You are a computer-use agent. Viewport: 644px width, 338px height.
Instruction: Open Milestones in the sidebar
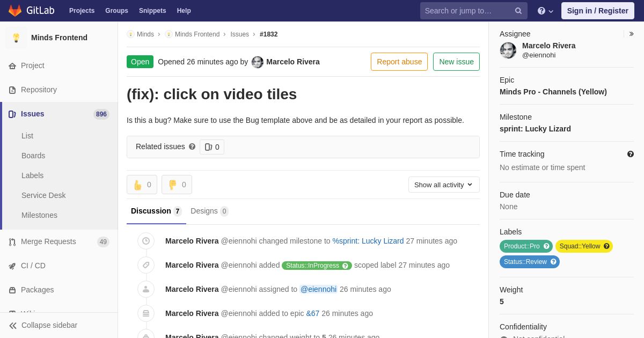(39, 215)
